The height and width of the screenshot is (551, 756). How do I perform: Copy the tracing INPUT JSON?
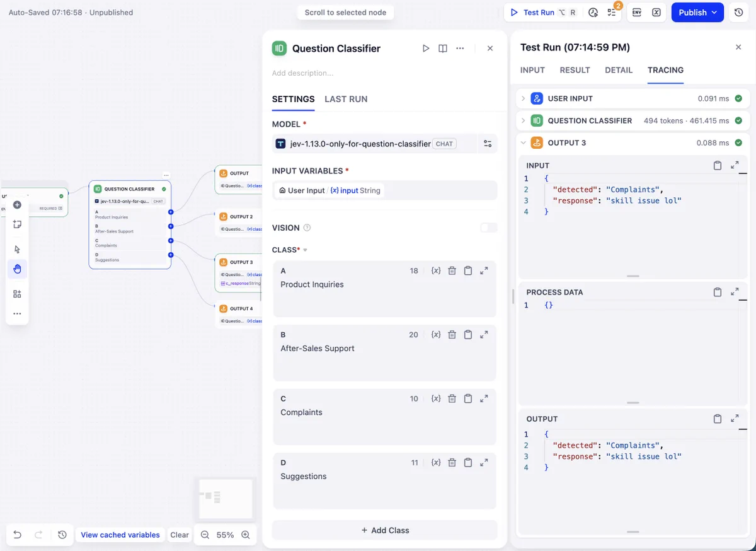click(x=718, y=165)
